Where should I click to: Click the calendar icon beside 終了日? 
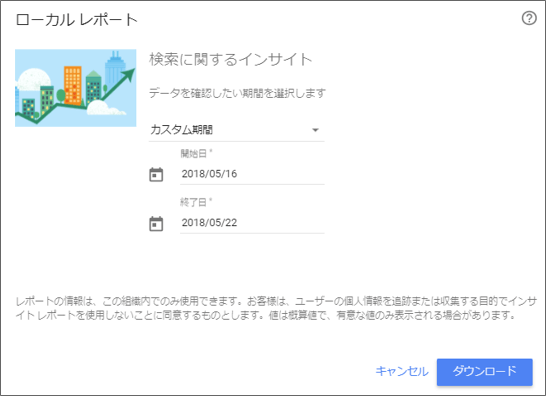[x=156, y=224]
